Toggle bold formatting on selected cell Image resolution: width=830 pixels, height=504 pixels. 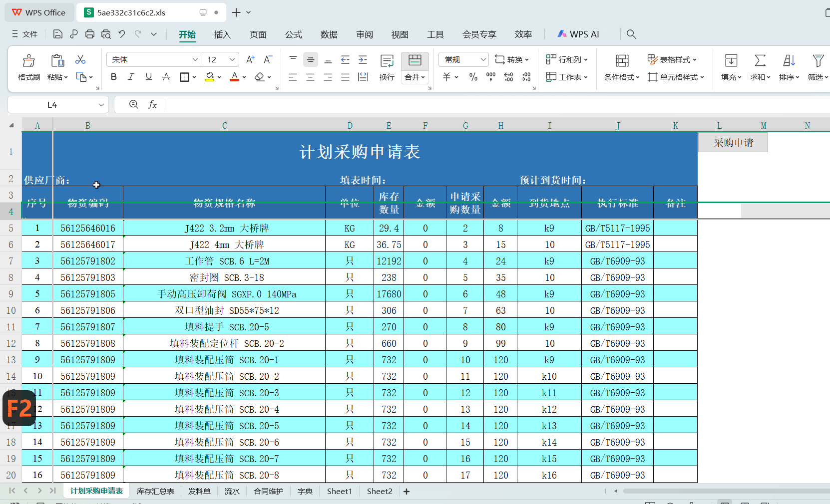tap(113, 77)
